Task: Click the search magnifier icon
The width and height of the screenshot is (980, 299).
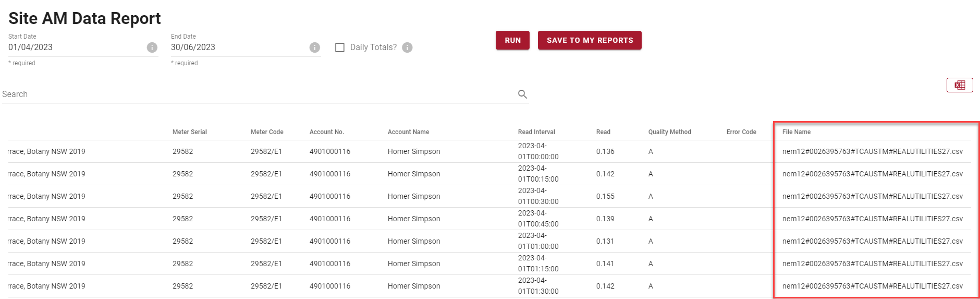Action: click(522, 94)
